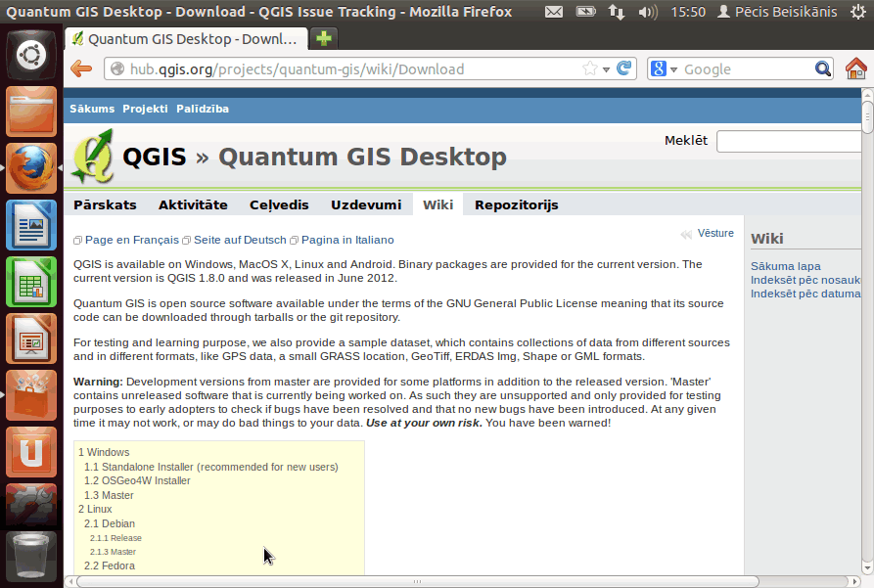Open the Trash in the dock
Screen dimensions: 874x588
[31, 556]
